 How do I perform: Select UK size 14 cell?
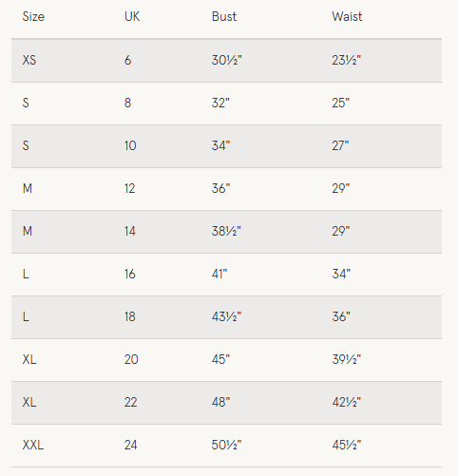coord(130,231)
